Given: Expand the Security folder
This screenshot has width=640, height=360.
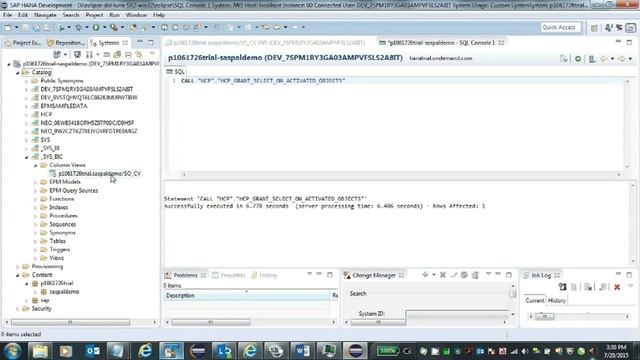Looking at the screenshot, I should [18, 309].
